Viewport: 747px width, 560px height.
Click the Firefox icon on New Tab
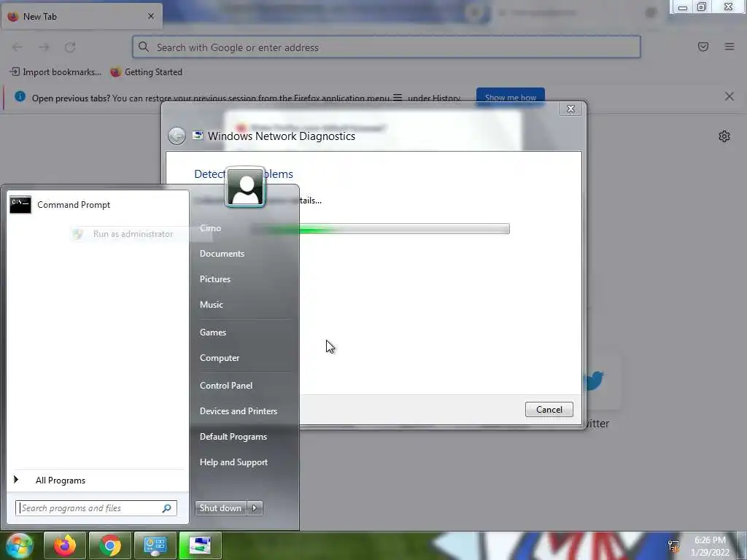click(13, 16)
